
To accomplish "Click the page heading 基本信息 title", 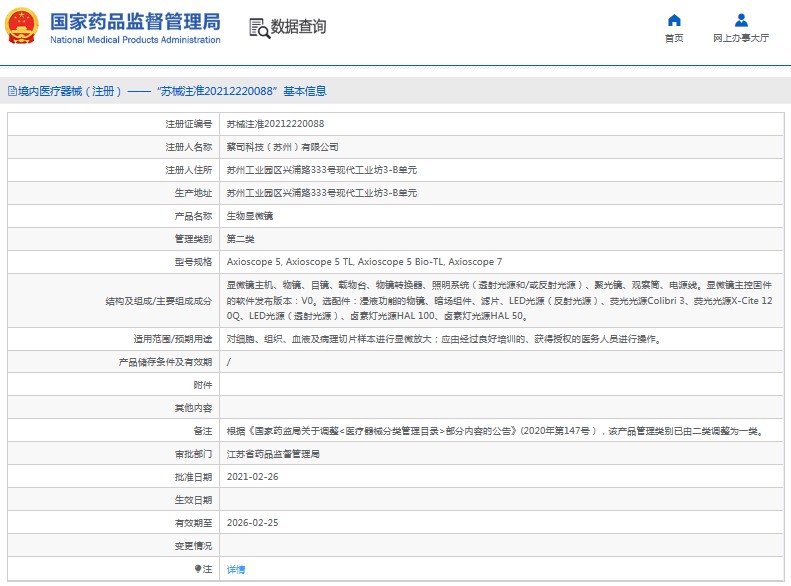I will [x=304, y=91].
